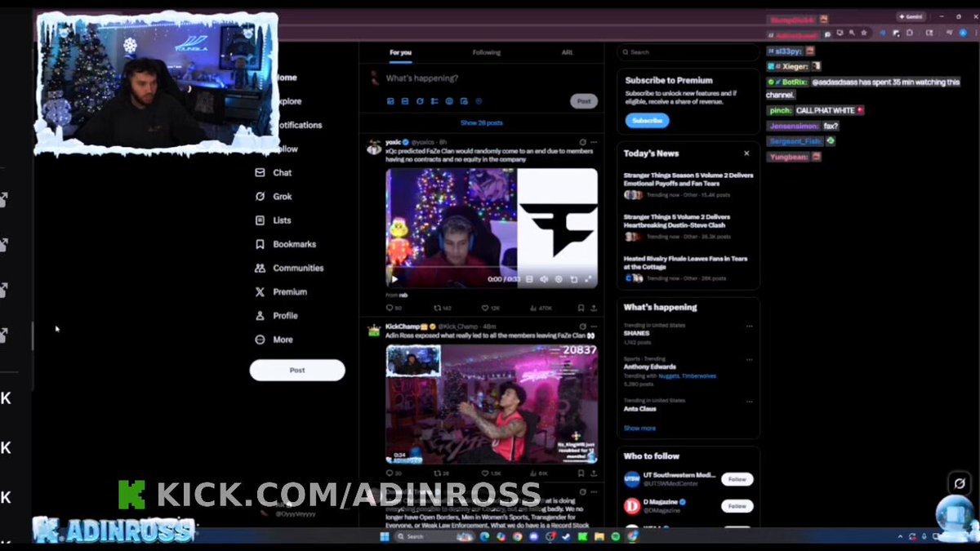This screenshot has width=980, height=551.
Task: Click the Gemini button in browser
Action: 911,16
